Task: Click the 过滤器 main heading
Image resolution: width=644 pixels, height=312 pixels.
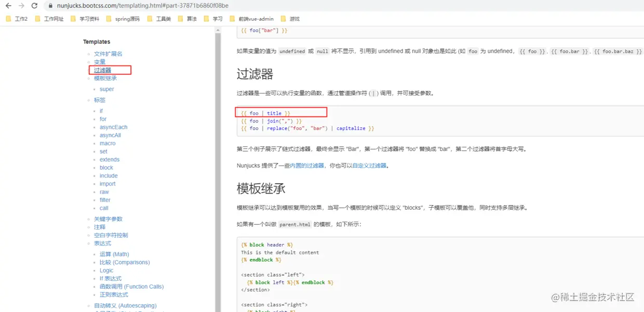Action: click(255, 74)
